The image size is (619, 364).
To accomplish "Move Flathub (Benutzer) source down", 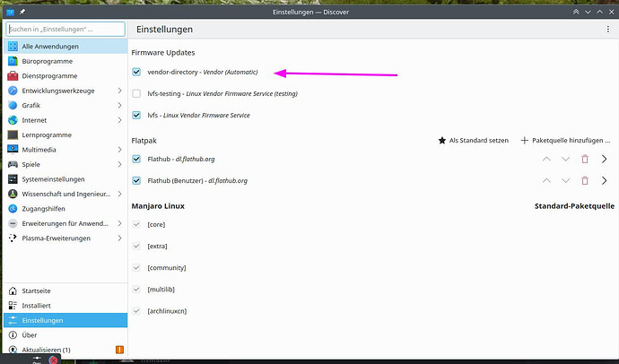I will point(566,180).
